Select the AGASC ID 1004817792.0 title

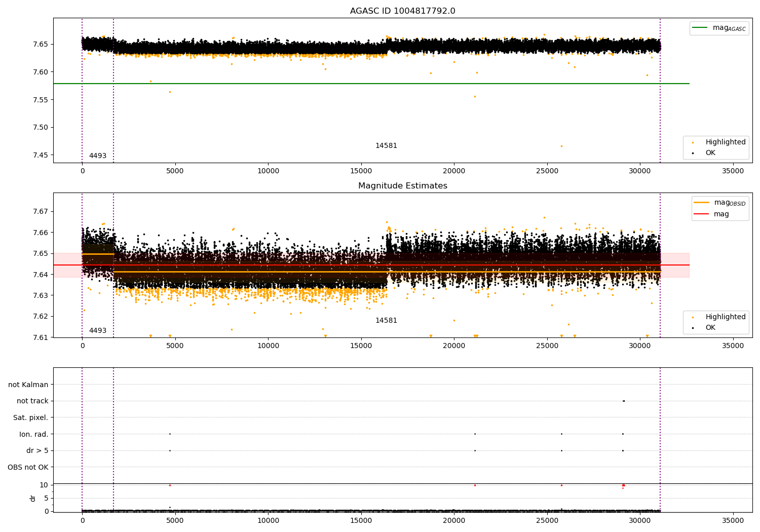click(402, 11)
